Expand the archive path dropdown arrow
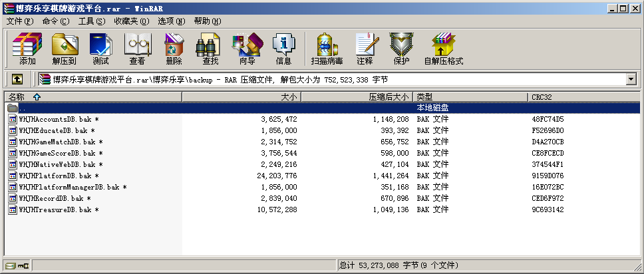 (x=631, y=80)
